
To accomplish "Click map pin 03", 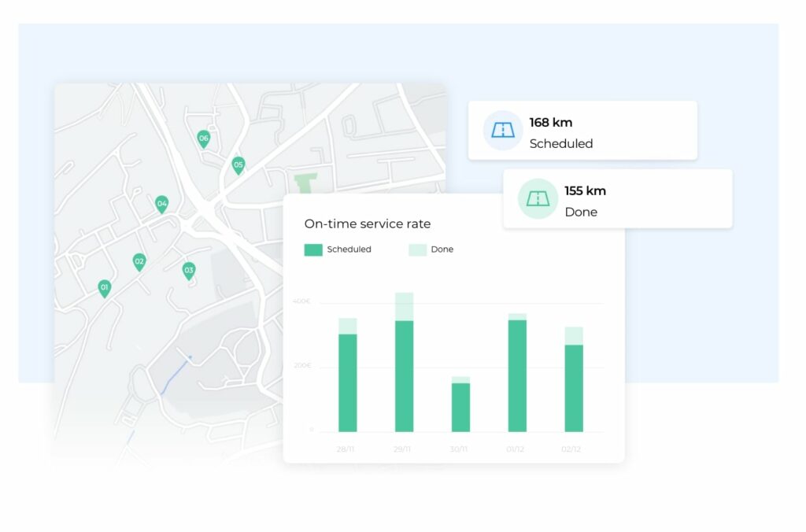I will click(x=188, y=271).
